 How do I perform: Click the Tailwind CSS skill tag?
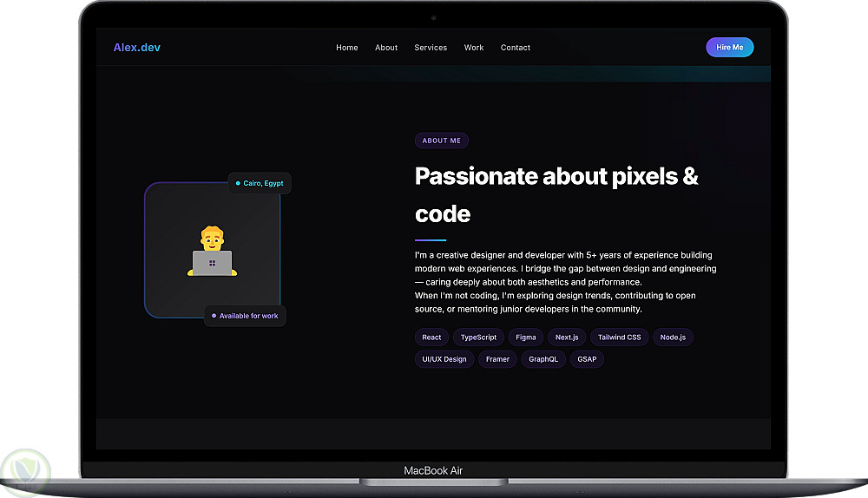click(x=620, y=337)
